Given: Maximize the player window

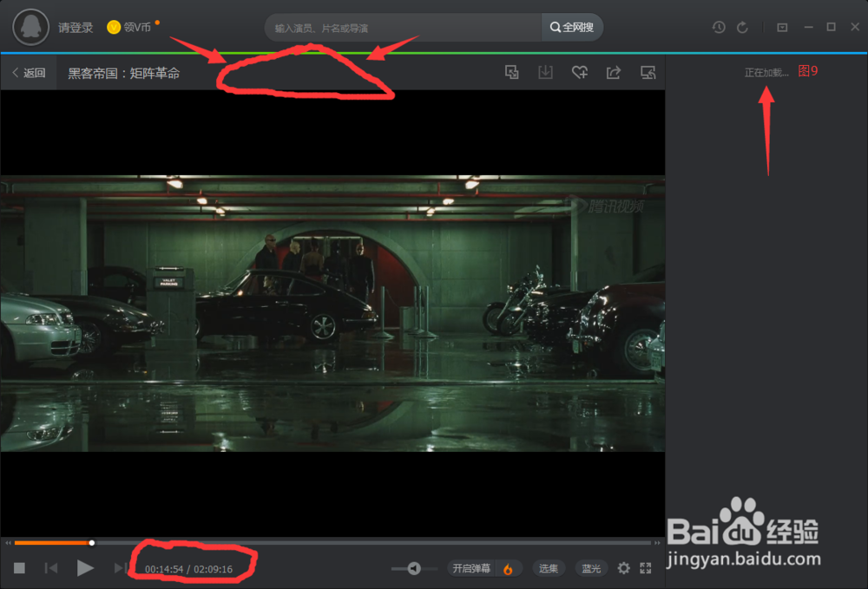Looking at the screenshot, I should click(831, 27).
